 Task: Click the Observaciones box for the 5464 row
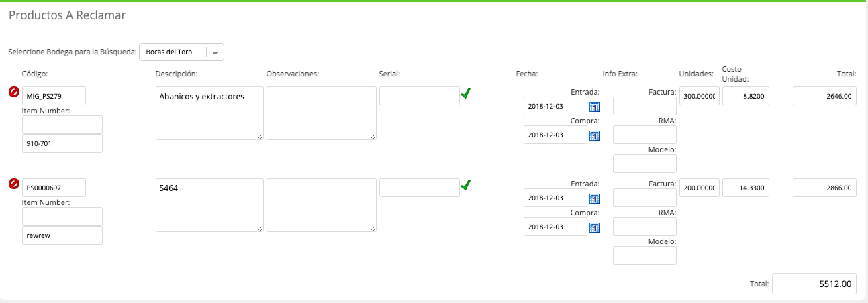(x=322, y=205)
